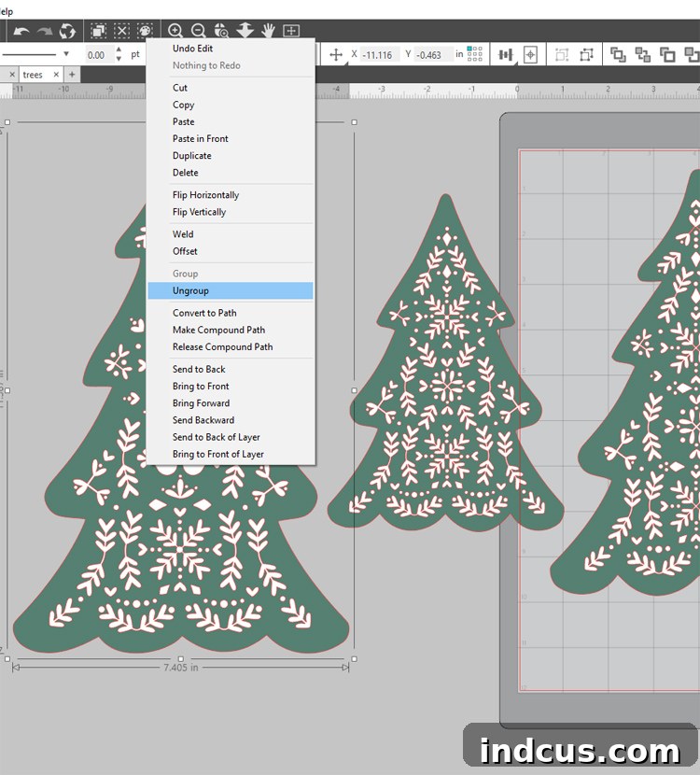This screenshot has height=775, width=700.
Task: Click the circular arrows refresh icon
Action: pos(68,31)
